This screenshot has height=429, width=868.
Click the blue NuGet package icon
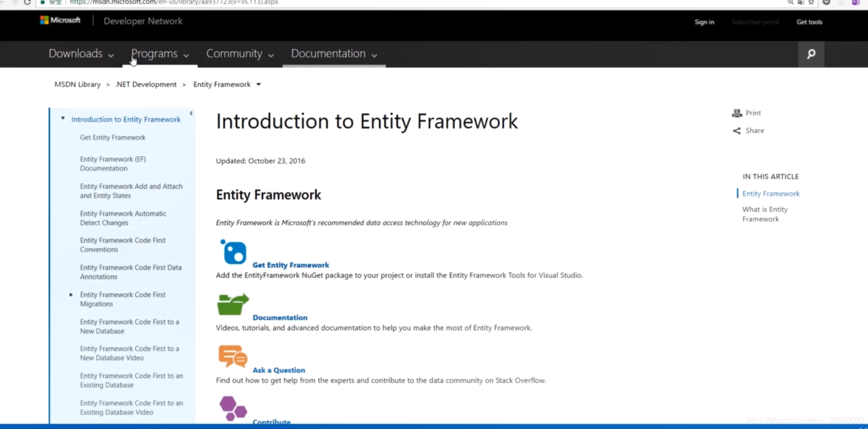233,251
